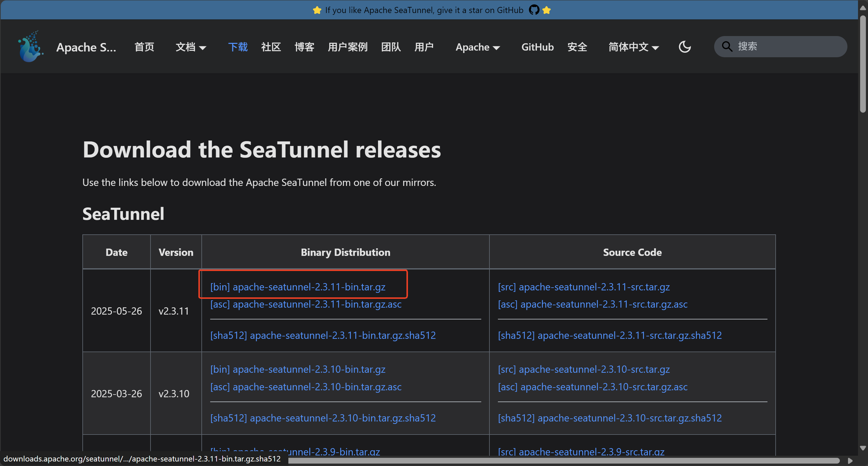Click the search magnifier icon
Viewport: 868px width, 466px height.
[x=727, y=47]
